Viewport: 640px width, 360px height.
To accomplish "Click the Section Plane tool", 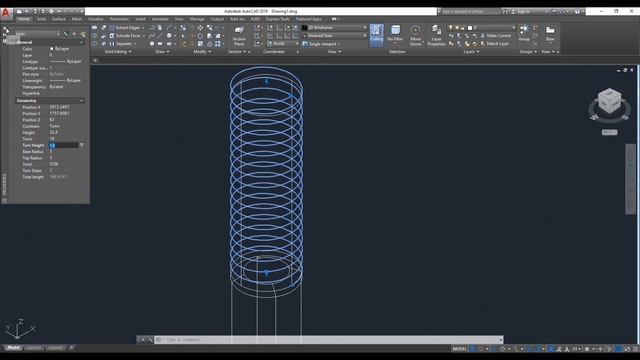I will pyautogui.click(x=239, y=36).
